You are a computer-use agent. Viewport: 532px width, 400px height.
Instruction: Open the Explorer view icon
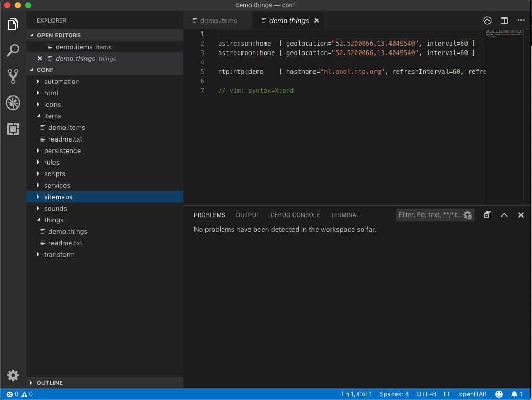tap(13, 24)
